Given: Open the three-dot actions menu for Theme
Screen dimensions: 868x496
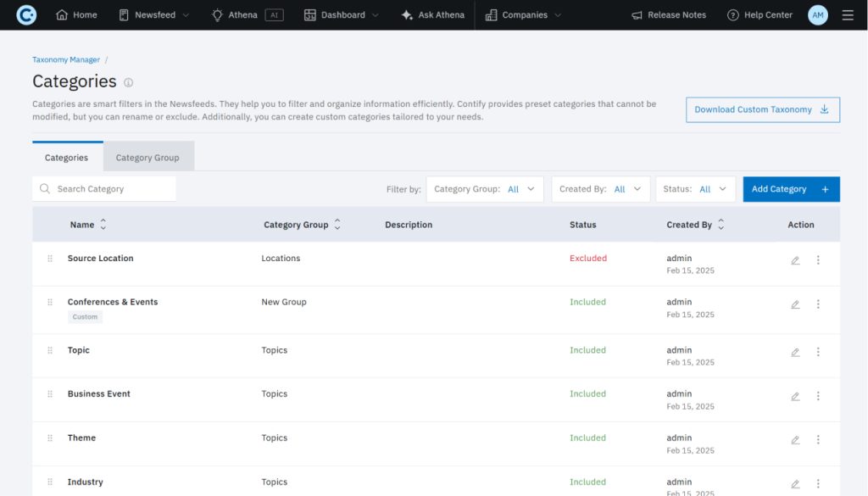Looking at the screenshot, I should 818,439.
